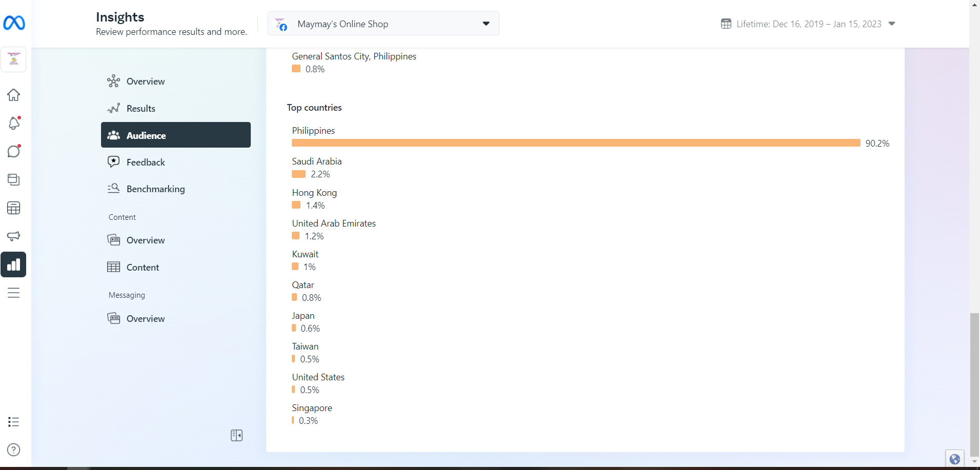Viewport: 980px width, 470px height.
Task: Click the 90.2% value
Action: tap(877, 144)
